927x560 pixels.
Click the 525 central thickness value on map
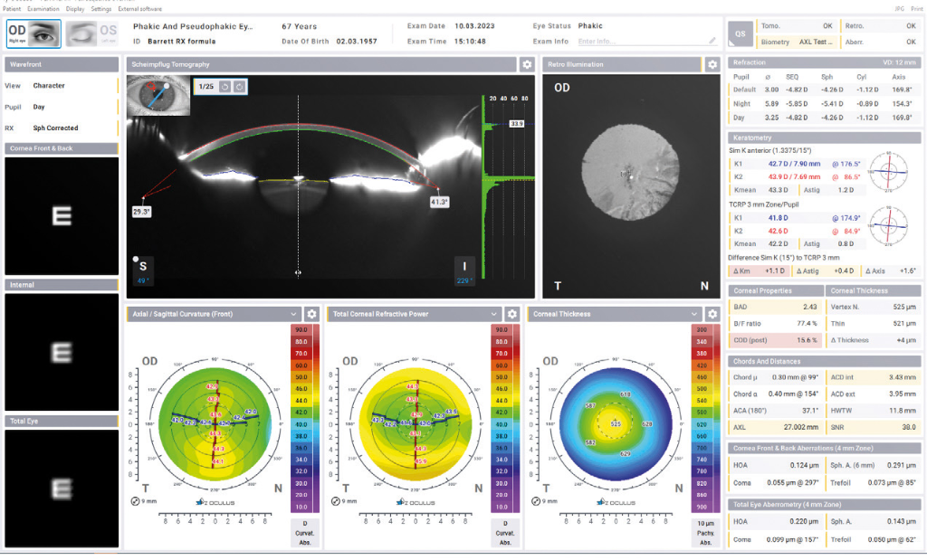coord(616,424)
